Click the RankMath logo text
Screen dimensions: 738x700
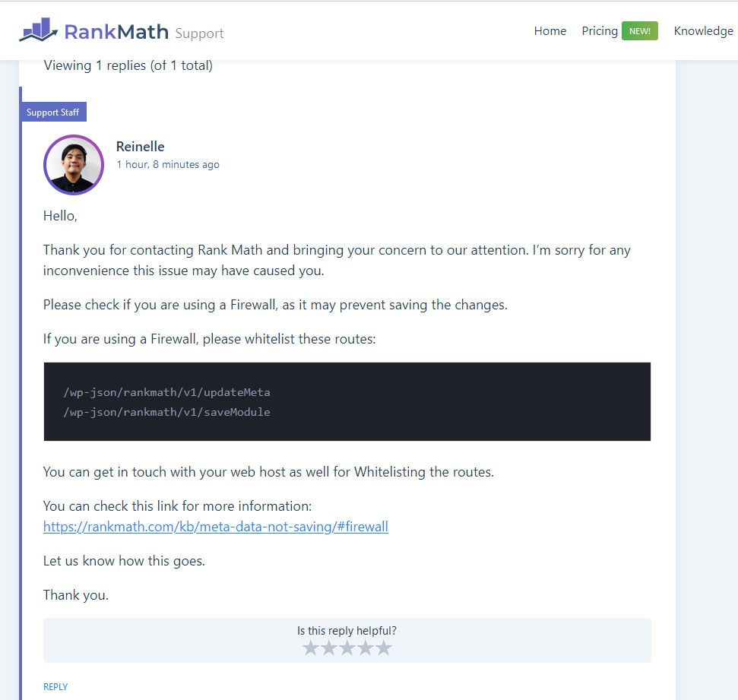(x=116, y=32)
